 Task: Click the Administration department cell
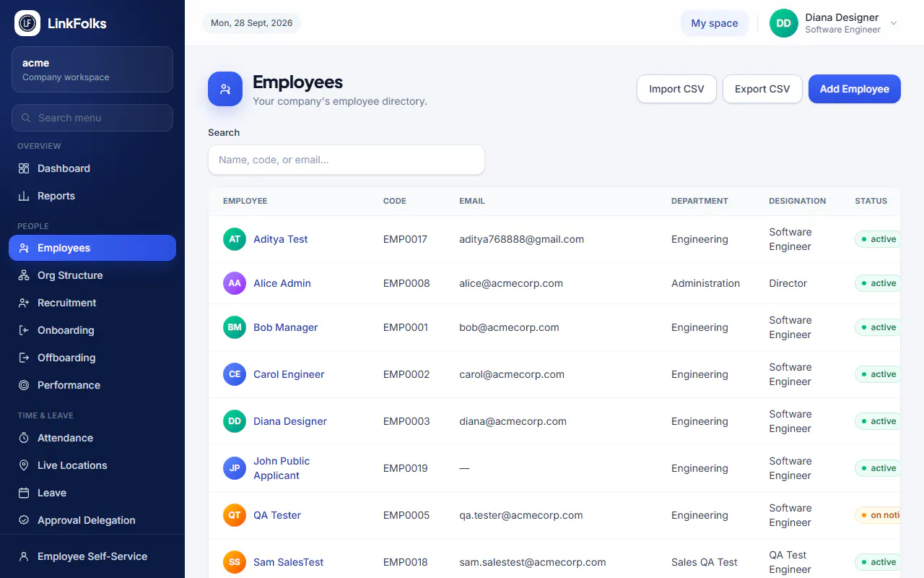[705, 283]
